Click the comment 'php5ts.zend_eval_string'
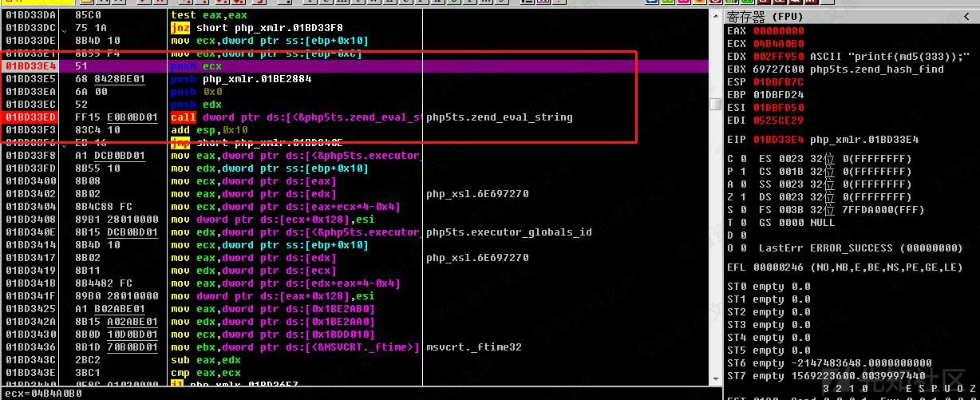This screenshot has height=400, width=980. 500,117
